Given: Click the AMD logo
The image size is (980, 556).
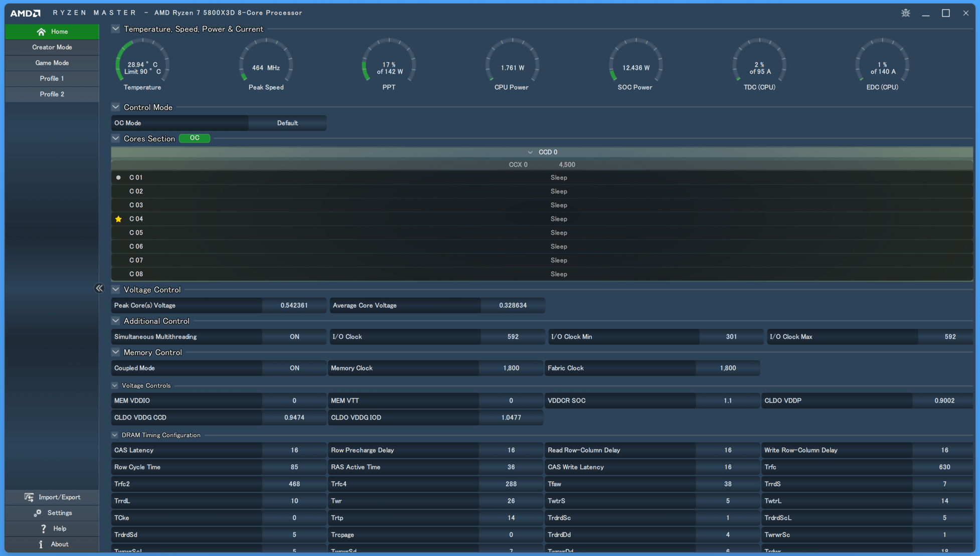Looking at the screenshot, I should tap(25, 13).
